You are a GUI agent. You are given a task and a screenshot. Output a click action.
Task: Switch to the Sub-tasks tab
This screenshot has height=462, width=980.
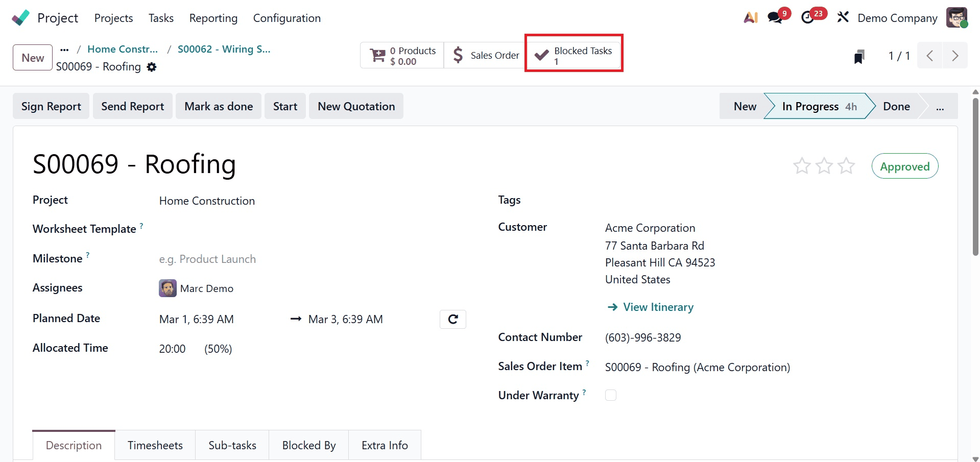click(x=232, y=445)
